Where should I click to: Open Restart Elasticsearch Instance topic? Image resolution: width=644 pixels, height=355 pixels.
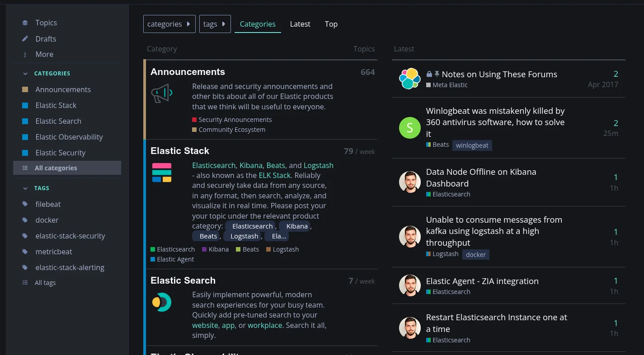coord(497,323)
